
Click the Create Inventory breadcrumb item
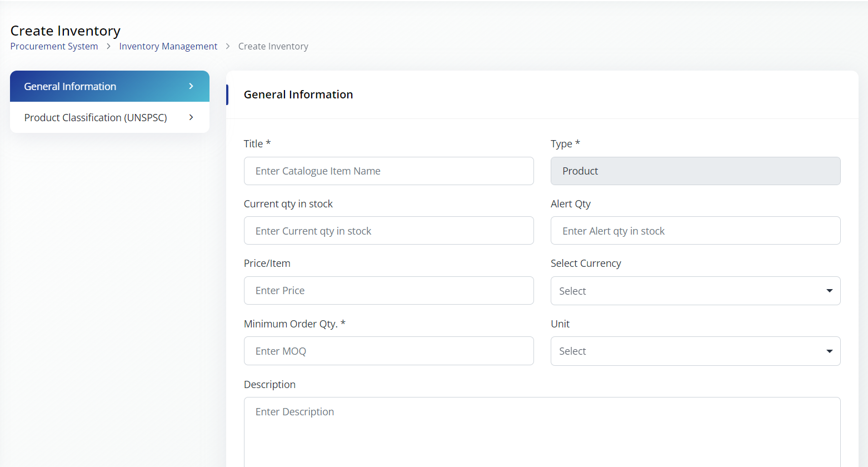273,46
